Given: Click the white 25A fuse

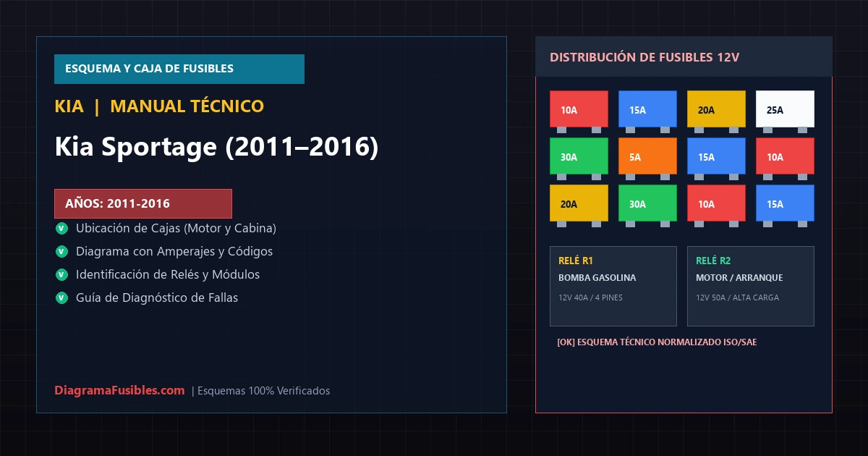Looking at the screenshot, I should pos(785,109).
